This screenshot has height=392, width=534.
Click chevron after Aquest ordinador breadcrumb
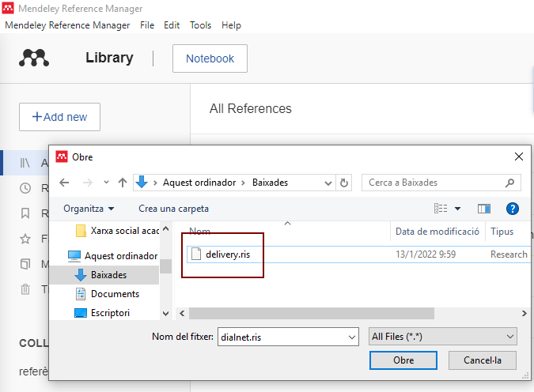pos(243,183)
